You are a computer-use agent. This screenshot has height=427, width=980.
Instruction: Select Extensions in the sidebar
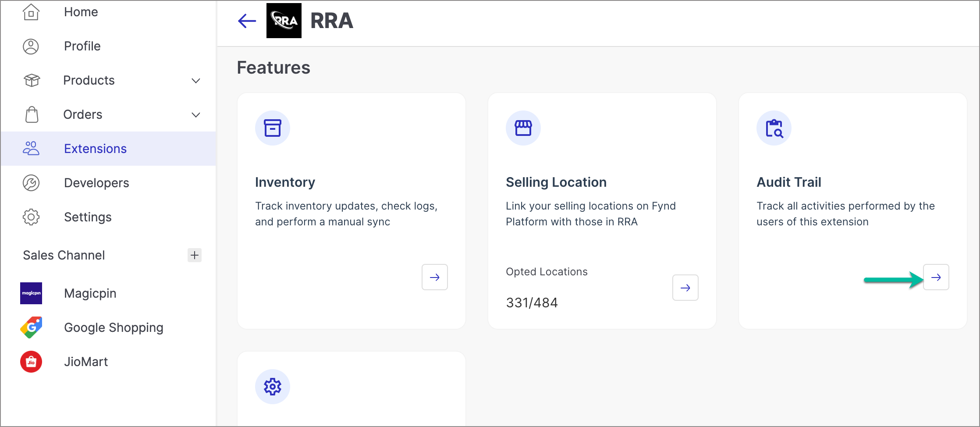108,149
